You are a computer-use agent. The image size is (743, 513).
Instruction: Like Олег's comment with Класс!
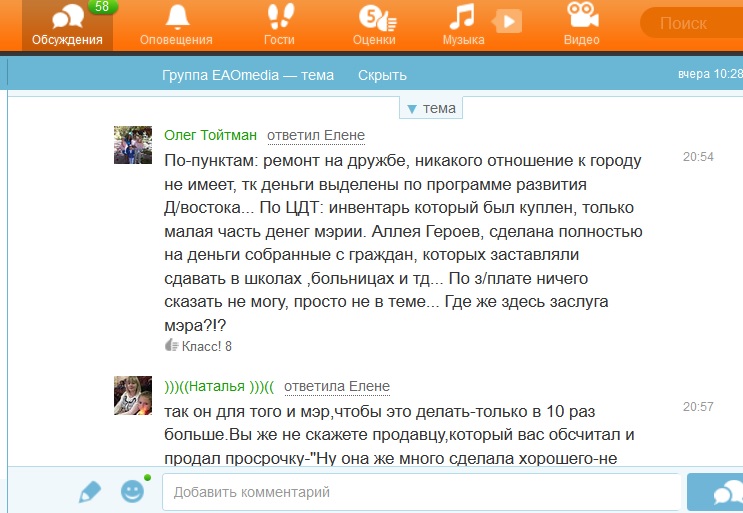click(198, 346)
